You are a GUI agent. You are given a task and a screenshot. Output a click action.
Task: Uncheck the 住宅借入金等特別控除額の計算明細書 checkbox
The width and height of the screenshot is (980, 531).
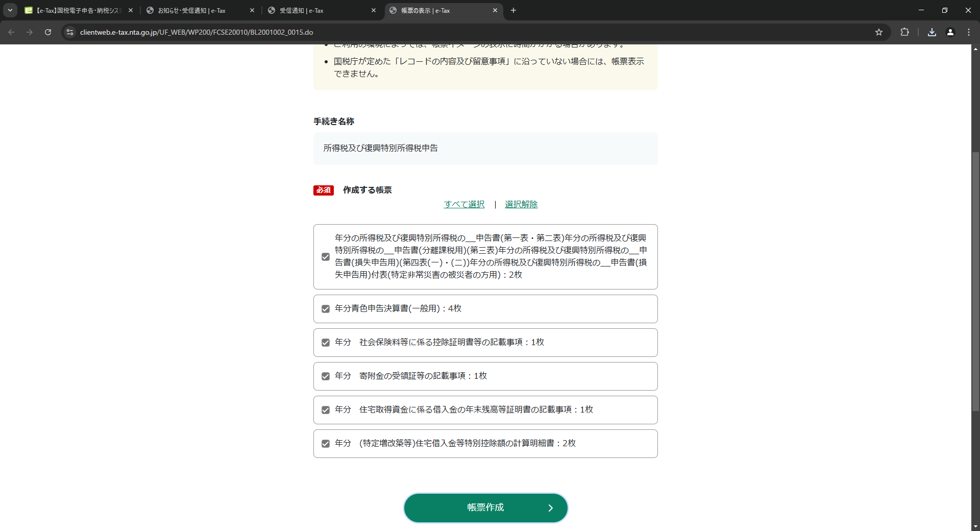point(326,444)
